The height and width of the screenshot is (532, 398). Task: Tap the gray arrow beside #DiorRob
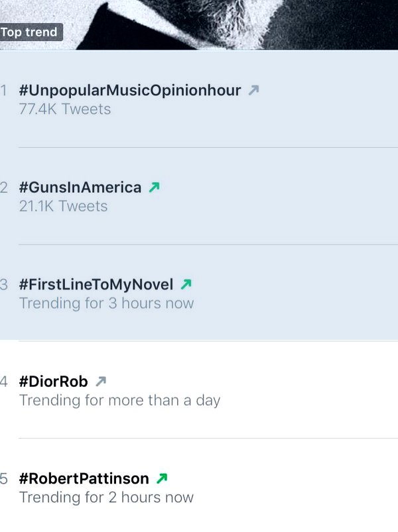[101, 382]
